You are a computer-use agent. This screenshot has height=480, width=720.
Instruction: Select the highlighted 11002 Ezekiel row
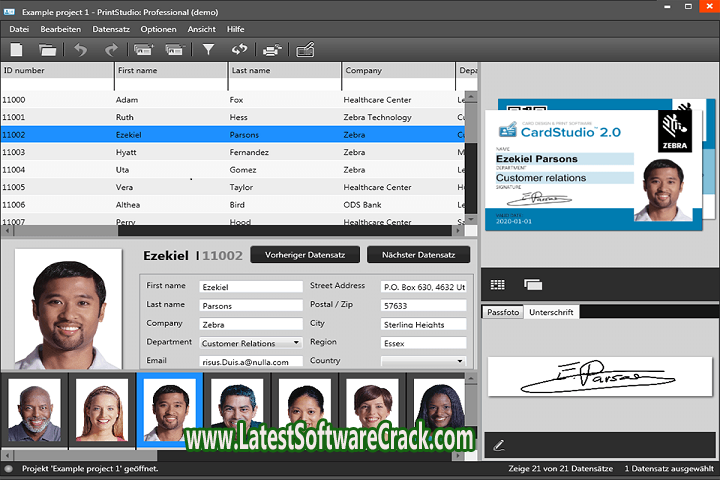[x=233, y=135]
